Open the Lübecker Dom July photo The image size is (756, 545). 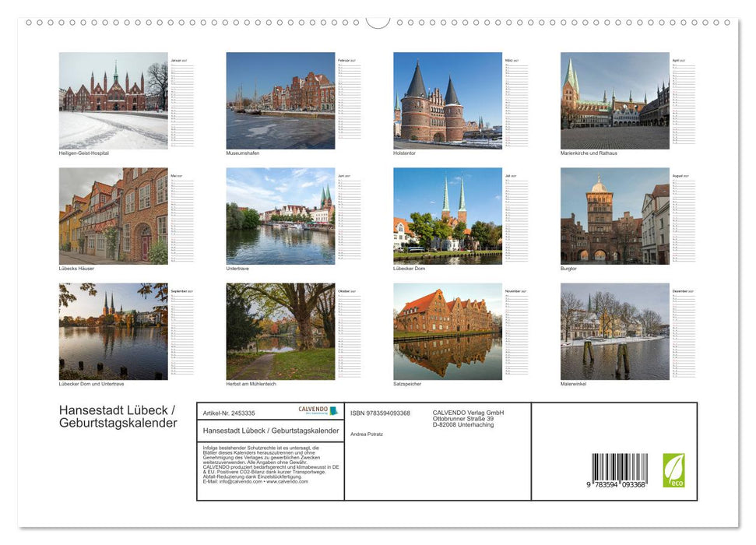click(448, 216)
